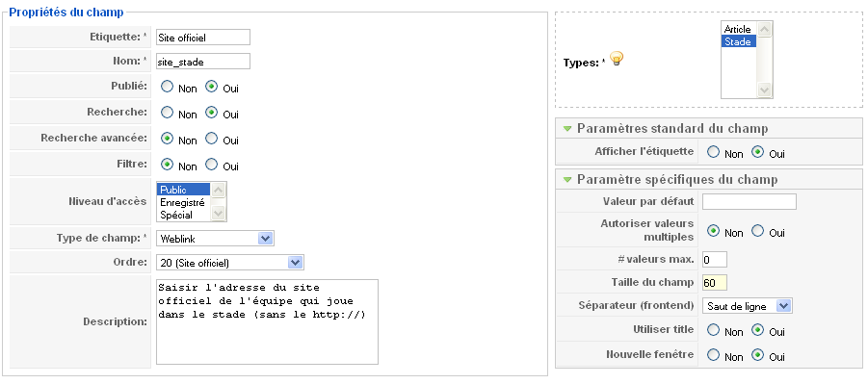Click the Etiquette text field
Image resolution: width=868 pixels, height=384 pixels.
point(203,38)
